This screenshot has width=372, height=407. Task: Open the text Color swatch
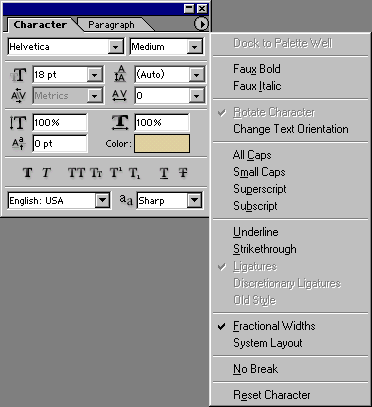[x=162, y=144]
